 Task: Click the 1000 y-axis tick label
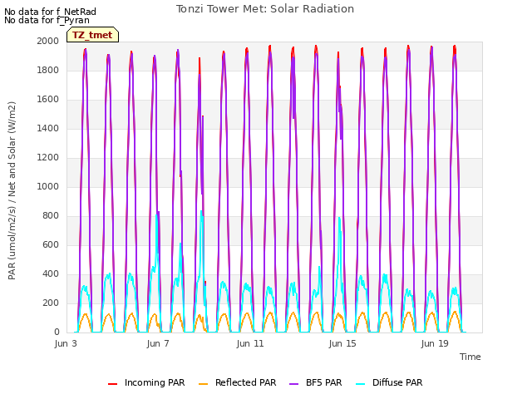[x=48, y=186]
